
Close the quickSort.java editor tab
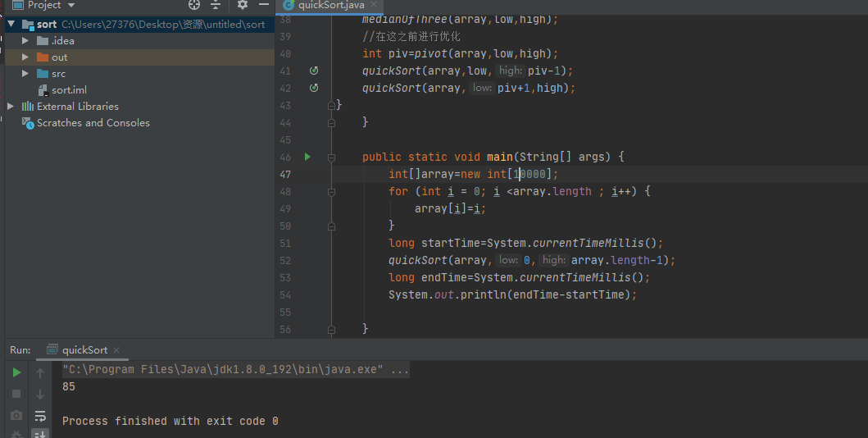tap(374, 5)
